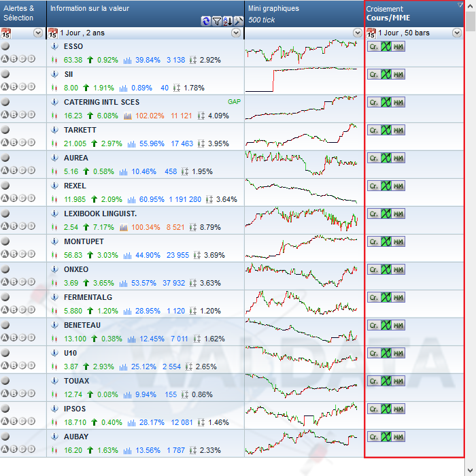
Task: Click the 'Information sur la valeur' column header
Action: point(146,14)
